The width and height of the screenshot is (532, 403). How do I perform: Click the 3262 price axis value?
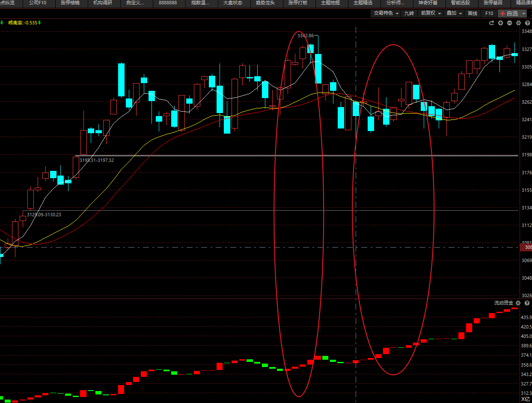(x=526, y=102)
